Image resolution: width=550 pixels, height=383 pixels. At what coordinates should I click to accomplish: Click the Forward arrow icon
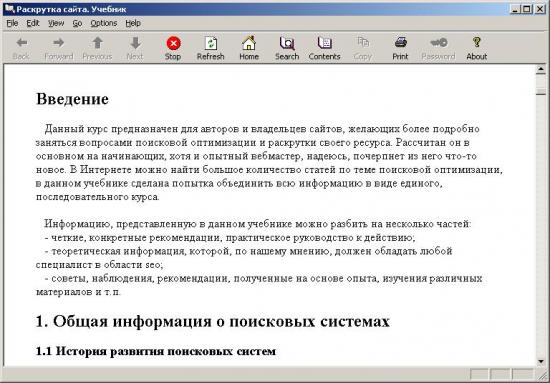(59, 43)
